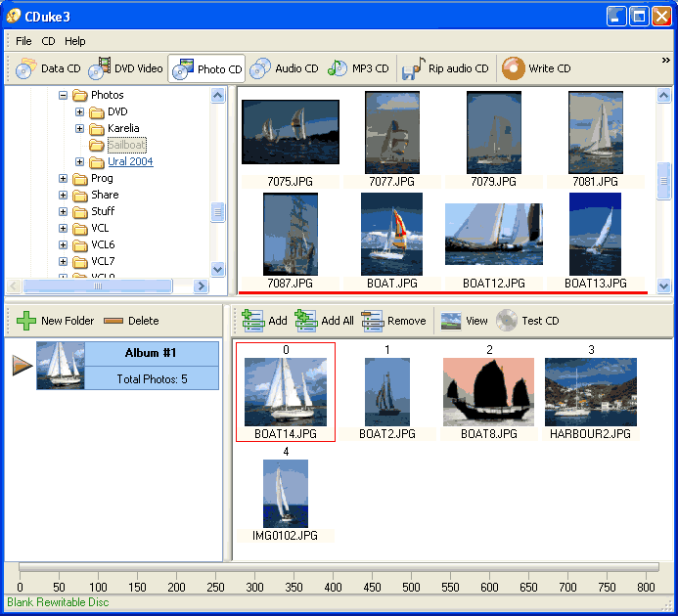Open the File menu
678x616 pixels.
[23, 41]
